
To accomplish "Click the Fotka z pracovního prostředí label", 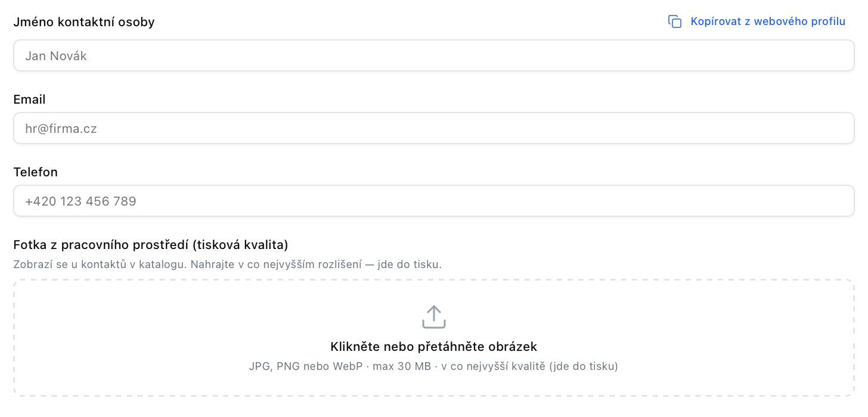I will [x=151, y=245].
